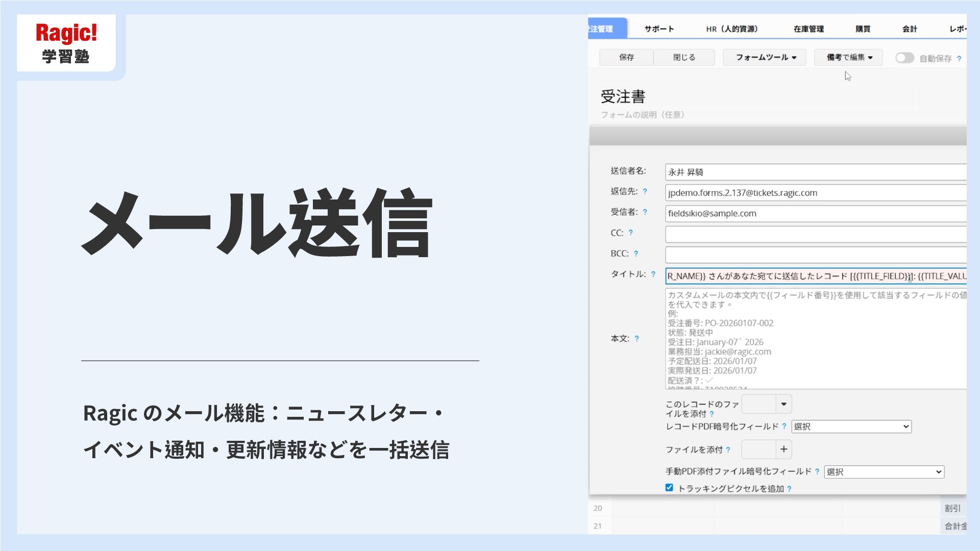The image size is (980, 551).
Task: Click the 本文 help icon
Action: point(636,337)
